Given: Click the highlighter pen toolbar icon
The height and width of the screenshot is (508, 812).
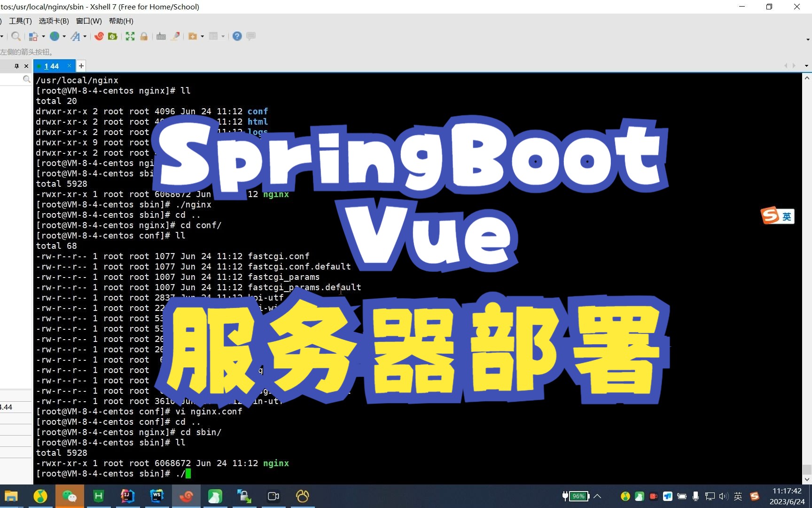Looking at the screenshot, I should (x=175, y=36).
